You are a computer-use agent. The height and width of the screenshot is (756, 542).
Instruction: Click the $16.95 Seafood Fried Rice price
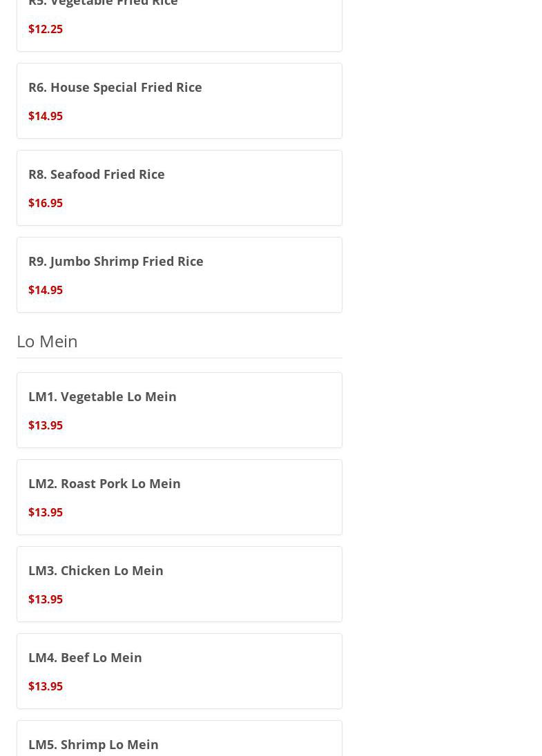46,203
